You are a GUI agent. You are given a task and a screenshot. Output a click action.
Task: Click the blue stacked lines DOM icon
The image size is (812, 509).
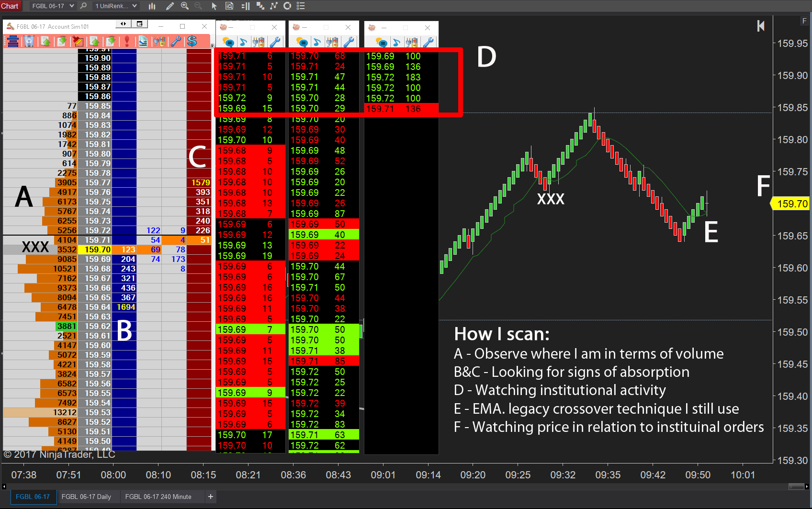click(x=13, y=41)
